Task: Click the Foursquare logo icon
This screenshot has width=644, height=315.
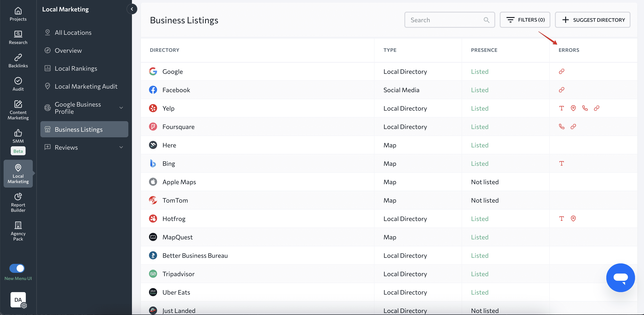Action: pyautogui.click(x=153, y=127)
